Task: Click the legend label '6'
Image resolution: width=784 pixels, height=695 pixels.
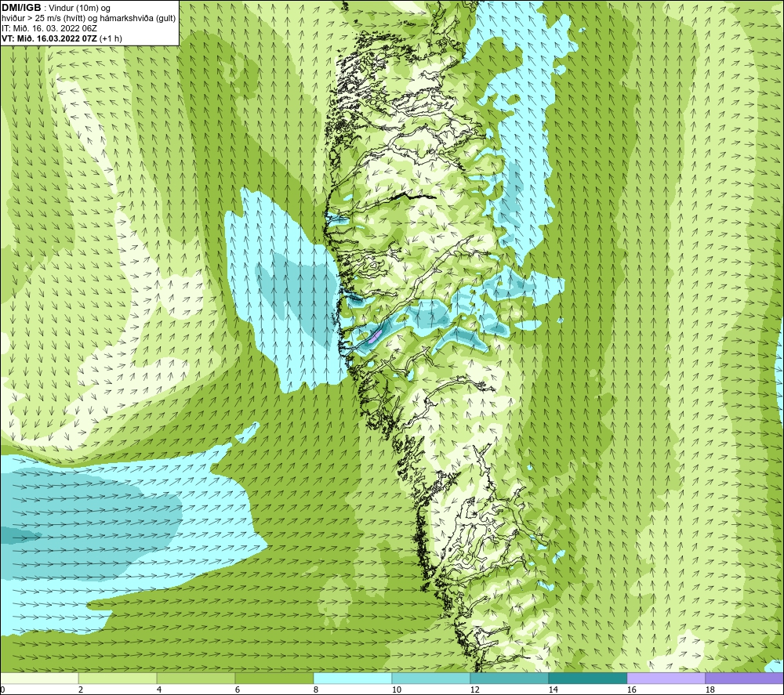Action: tap(238, 690)
